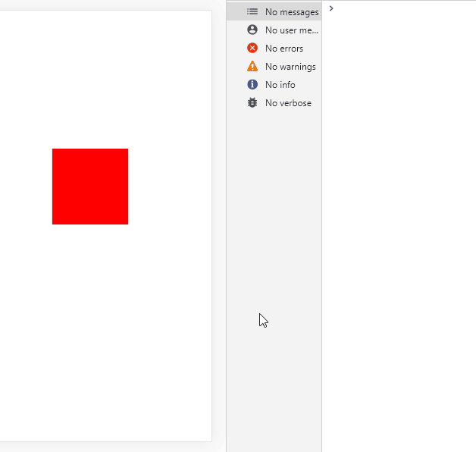Filter console by No warnings

[x=274, y=66]
